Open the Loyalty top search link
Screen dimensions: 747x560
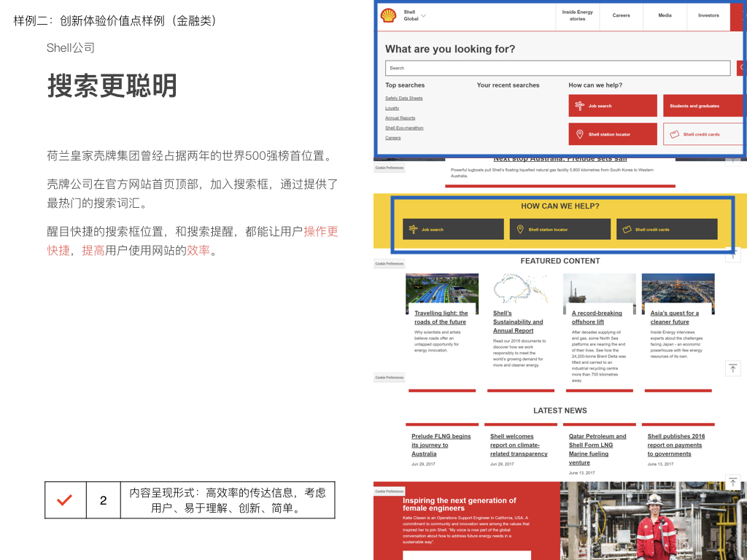point(392,108)
